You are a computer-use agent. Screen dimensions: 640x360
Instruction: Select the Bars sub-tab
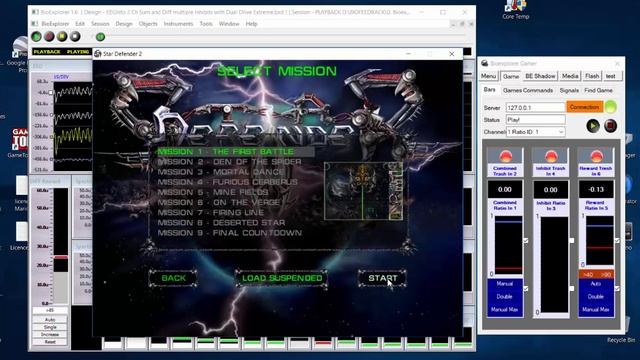pyautogui.click(x=489, y=90)
